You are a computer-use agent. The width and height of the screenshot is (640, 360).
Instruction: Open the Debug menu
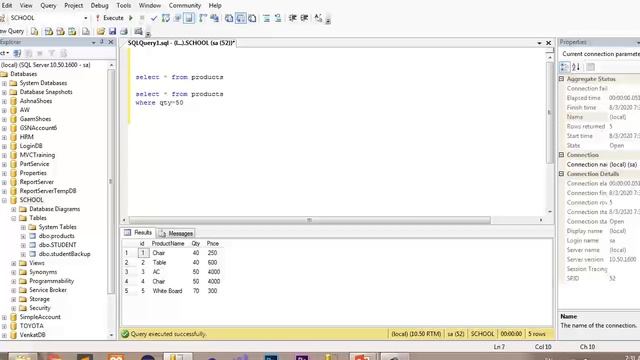[x=99, y=5]
